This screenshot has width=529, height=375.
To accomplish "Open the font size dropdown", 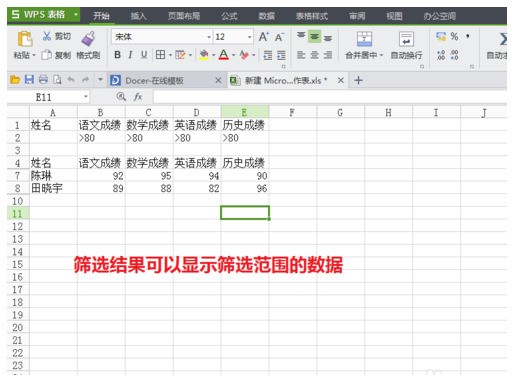I will [x=250, y=37].
